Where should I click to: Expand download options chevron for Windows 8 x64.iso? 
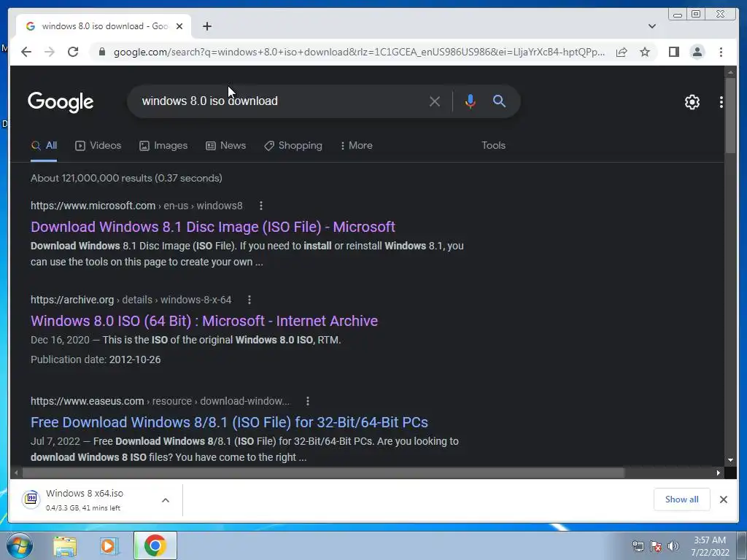tap(166, 500)
